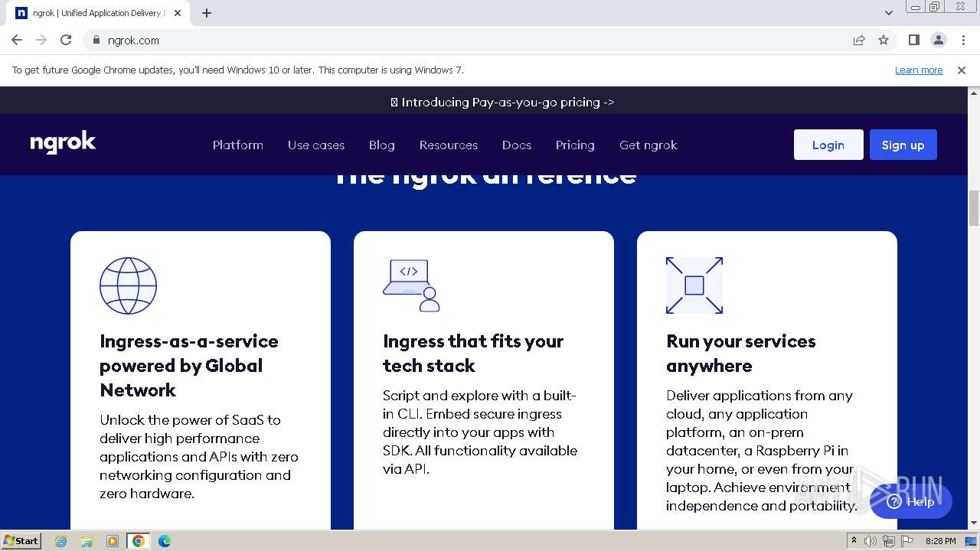980x551 pixels.
Task: Click the Run your services anywhere heading
Action: tap(741, 354)
